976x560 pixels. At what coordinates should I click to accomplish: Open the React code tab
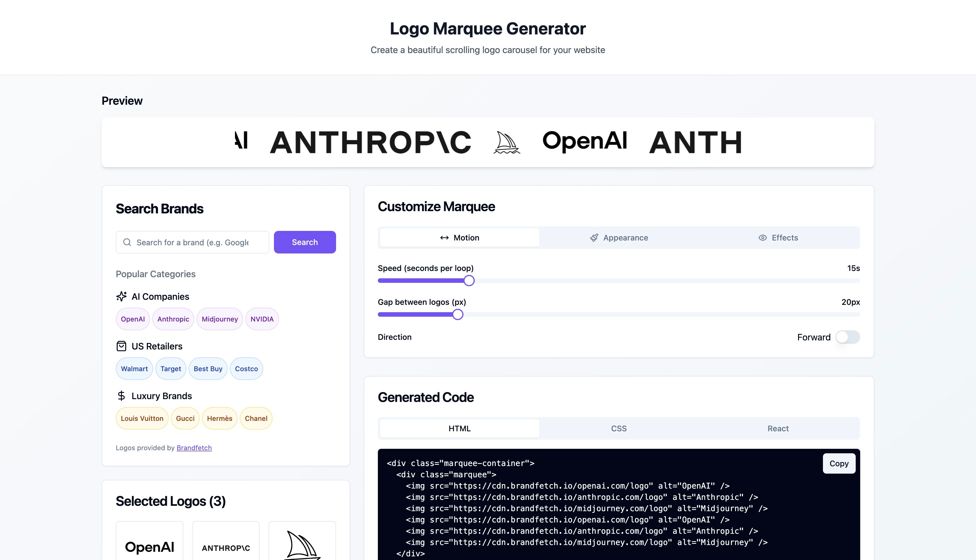[778, 428]
